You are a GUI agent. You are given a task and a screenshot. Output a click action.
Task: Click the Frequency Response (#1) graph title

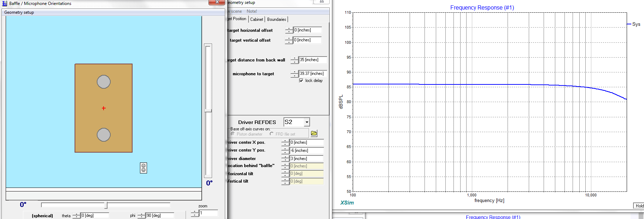click(482, 7)
